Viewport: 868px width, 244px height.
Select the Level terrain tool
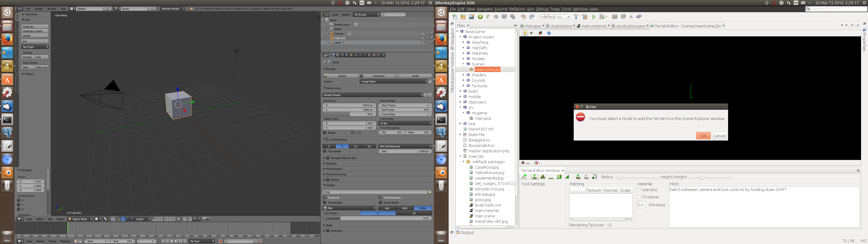point(559,177)
